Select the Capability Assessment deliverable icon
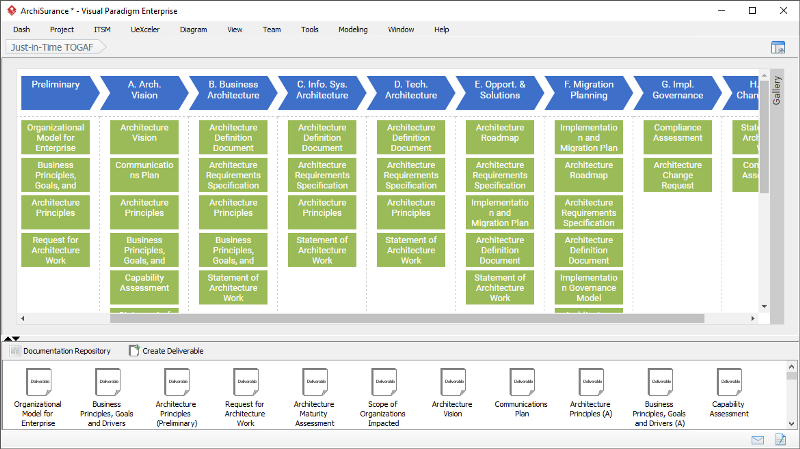The image size is (800, 449). (729, 382)
